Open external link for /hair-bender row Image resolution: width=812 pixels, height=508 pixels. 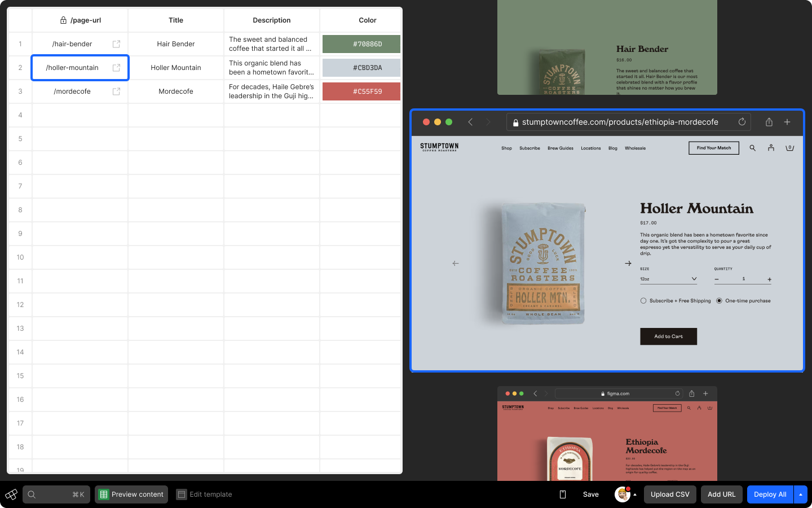click(x=116, y=44)
